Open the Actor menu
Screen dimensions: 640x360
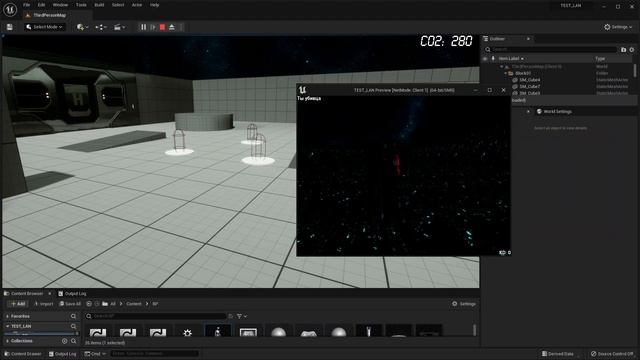pyautogui.click(x=137, y=5)
